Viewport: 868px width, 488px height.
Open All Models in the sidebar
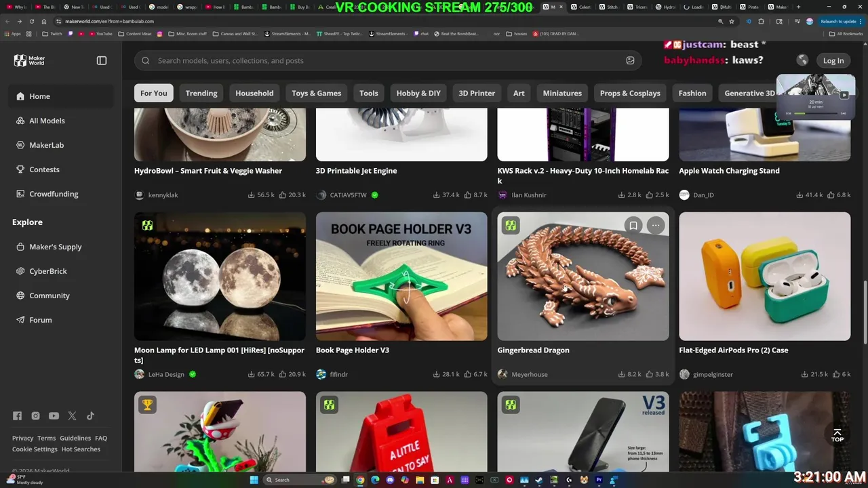61,121
